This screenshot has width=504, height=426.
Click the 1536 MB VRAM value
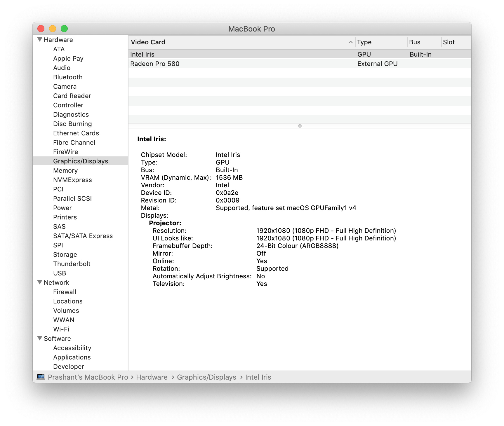click(x=229, y=177)
